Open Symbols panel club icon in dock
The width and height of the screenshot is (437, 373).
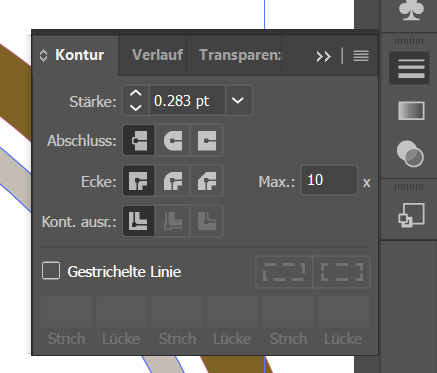pos(411,11)
